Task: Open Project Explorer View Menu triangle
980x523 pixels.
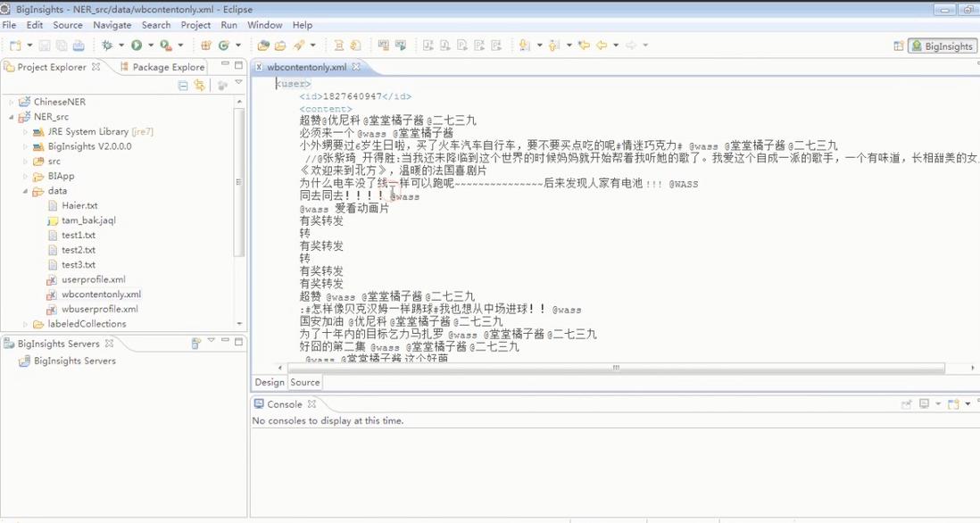Action: tap(238, 82)
